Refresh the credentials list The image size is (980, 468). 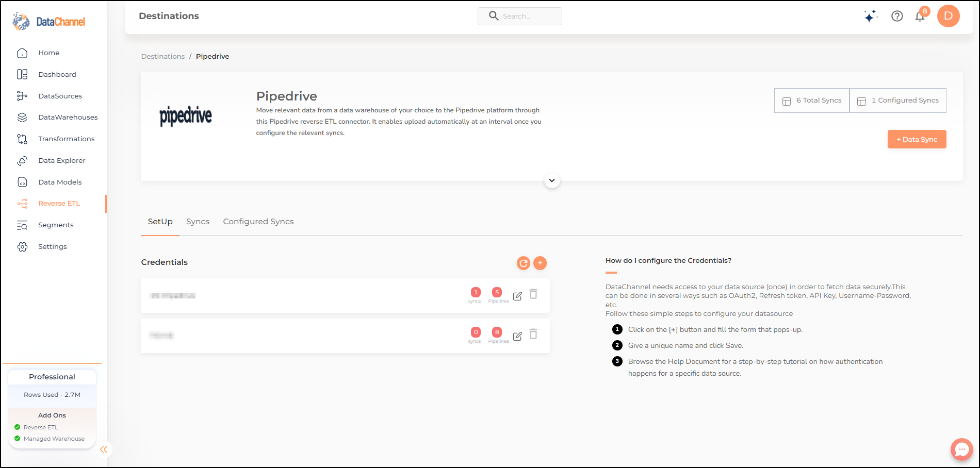(524, 263)
